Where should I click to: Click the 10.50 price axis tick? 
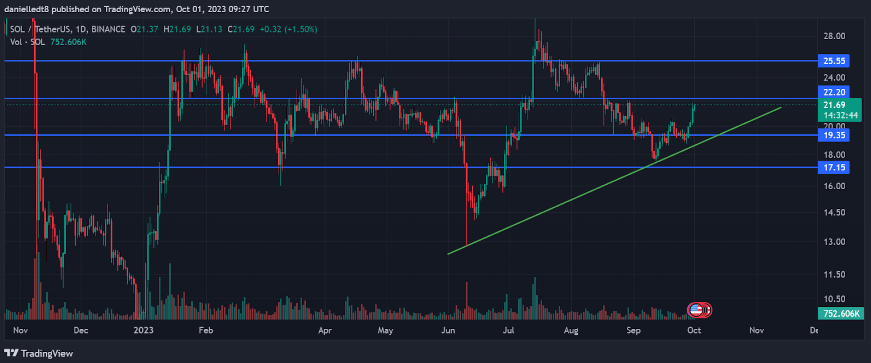[835, 299]
